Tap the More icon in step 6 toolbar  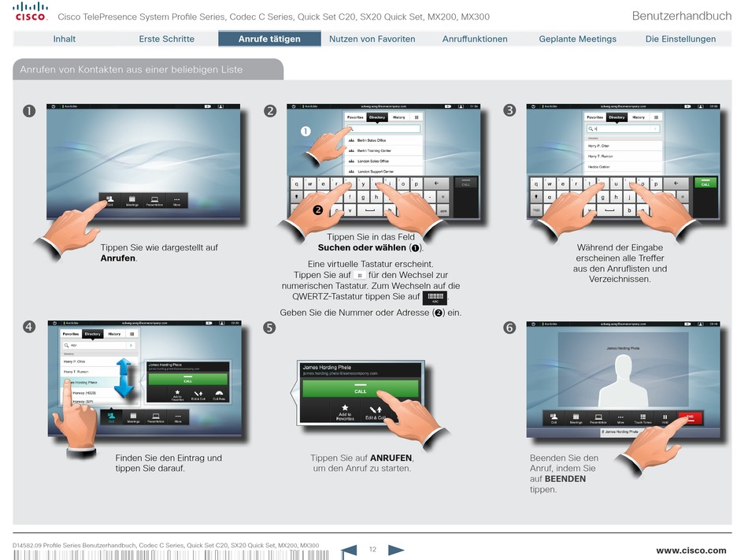pos(620,418)
